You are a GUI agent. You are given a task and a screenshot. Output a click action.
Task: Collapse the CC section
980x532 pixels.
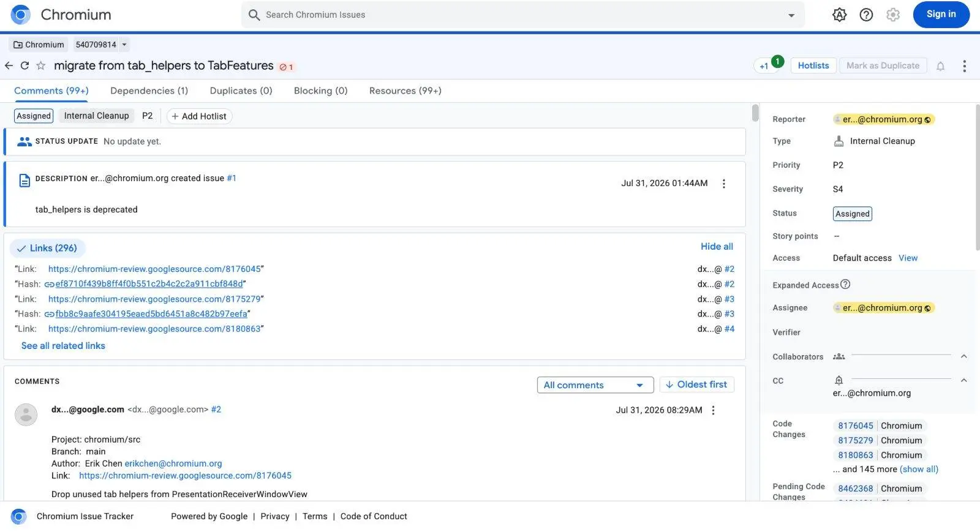click(x=963, y=380)
